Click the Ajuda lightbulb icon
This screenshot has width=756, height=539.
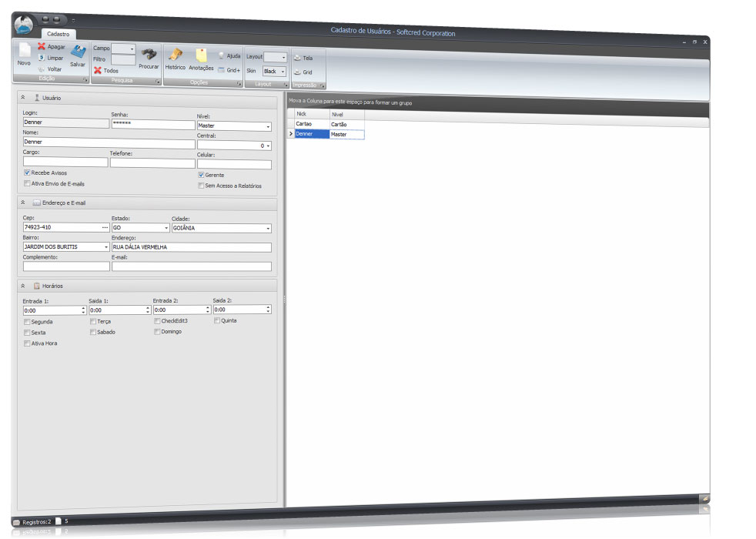[221, 56]
